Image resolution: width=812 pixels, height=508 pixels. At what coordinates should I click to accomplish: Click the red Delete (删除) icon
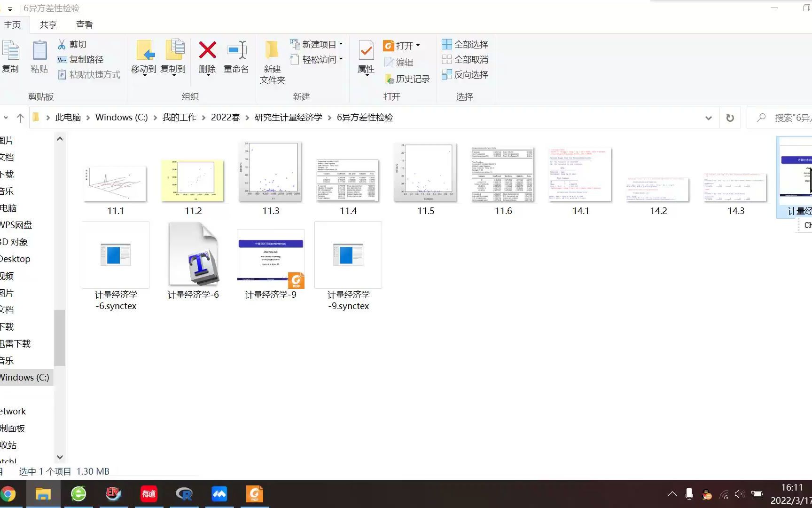207,50
